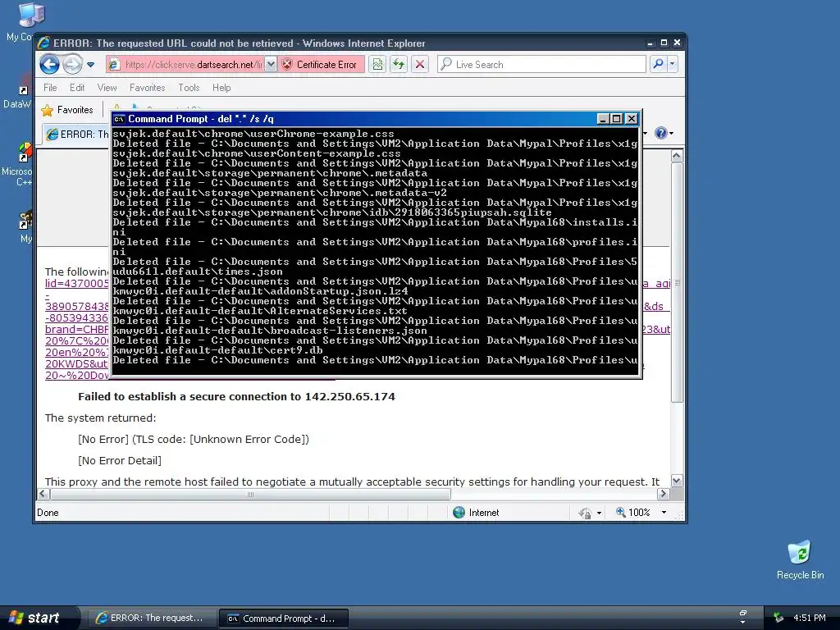Click the Live Search box
Image resolution: width=840 pixels, height=630 pixels.
(x=542, y=65)
